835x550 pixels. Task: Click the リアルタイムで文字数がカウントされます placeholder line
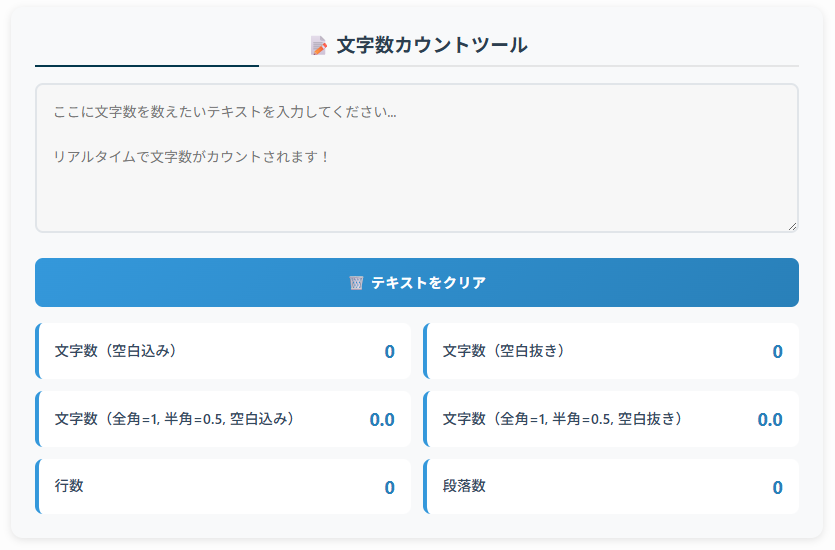point(191,157)
